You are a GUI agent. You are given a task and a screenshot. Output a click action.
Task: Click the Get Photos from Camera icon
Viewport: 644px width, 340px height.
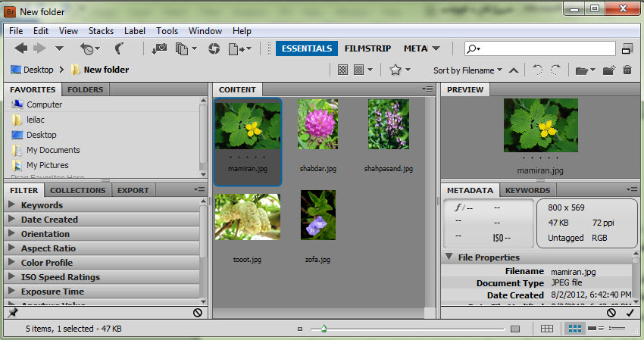[x=159, y=48]
